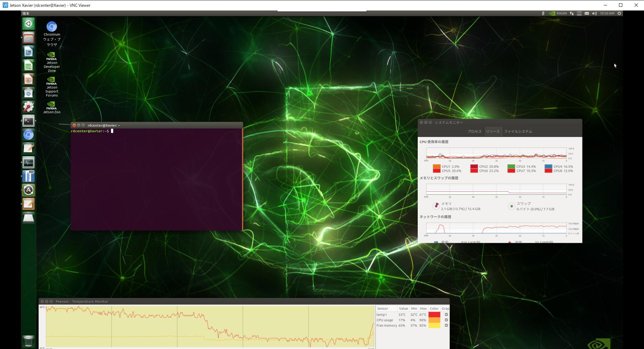Click temp1 red color cell in Psensor
Screen dimensions: 644x349
pyautogui.click(x=434, y=315)
